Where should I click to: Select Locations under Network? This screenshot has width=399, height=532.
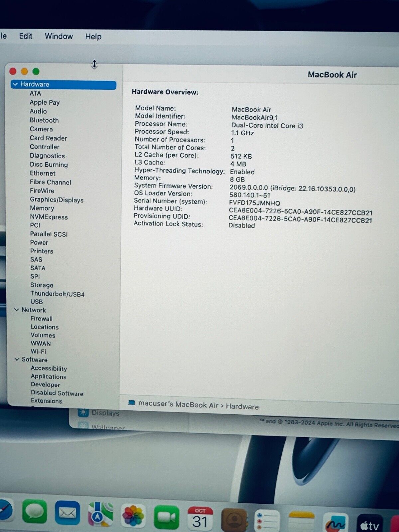click(x=45, y=327)
